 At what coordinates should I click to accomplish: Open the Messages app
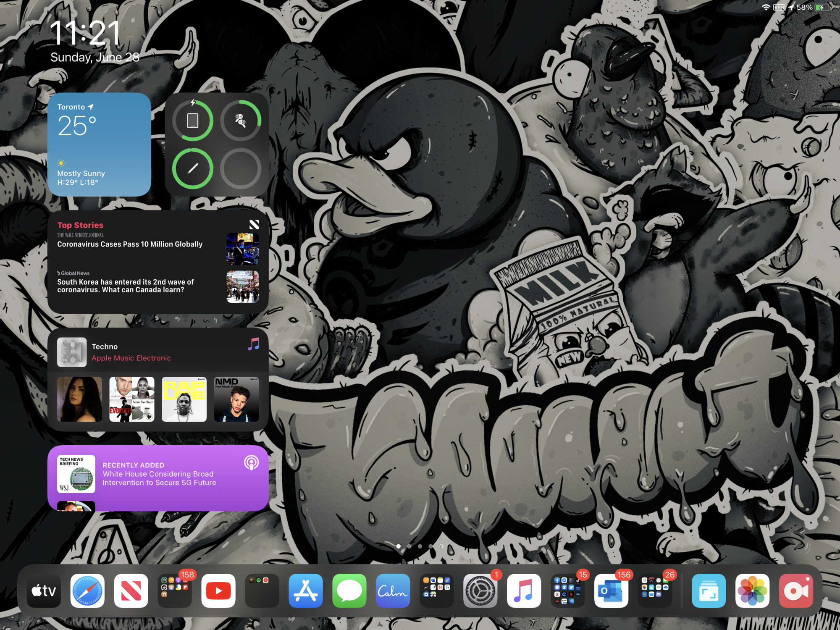click(x=349, y=591)
